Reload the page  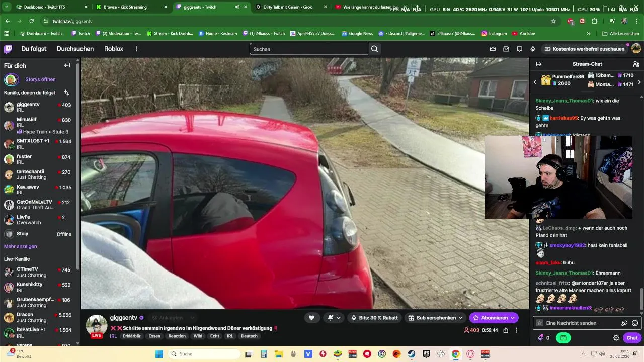tap(31, 21)
